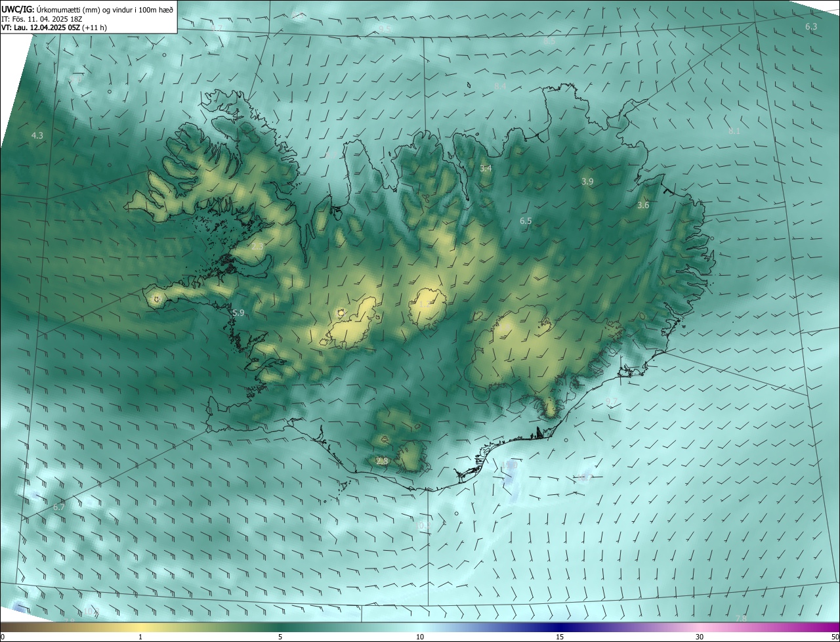Click the 2.3 value on the map

[x=257, y=246]
